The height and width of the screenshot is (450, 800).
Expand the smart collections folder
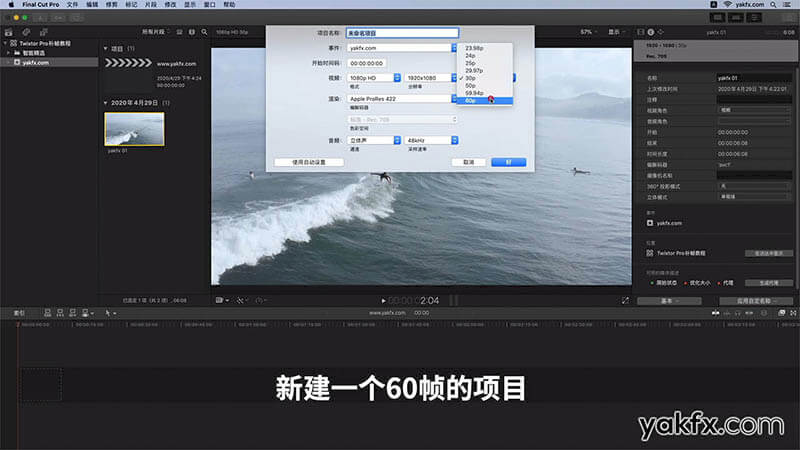[9, 53]
